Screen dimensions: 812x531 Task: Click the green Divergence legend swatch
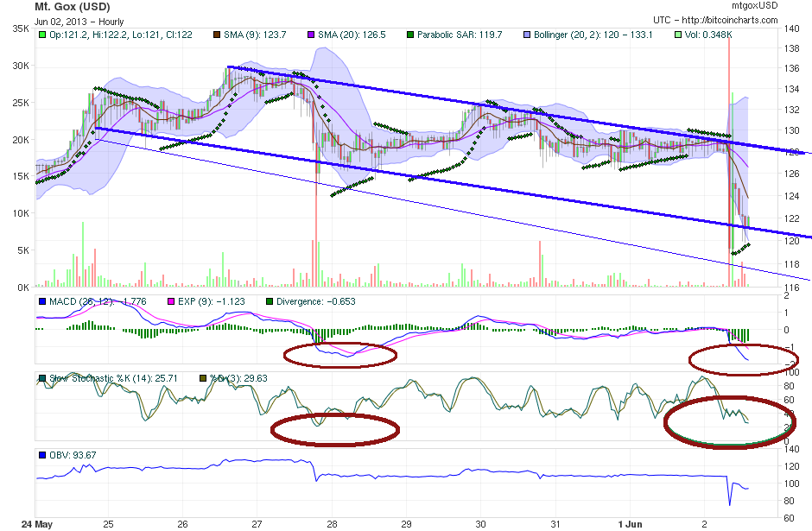[270, 301]
